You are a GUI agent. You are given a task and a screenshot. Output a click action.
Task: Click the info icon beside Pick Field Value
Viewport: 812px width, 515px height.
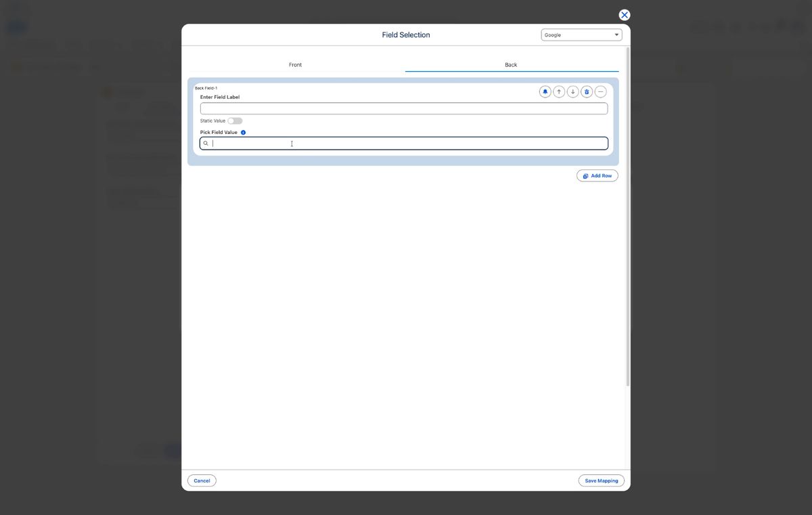point(243,133)
